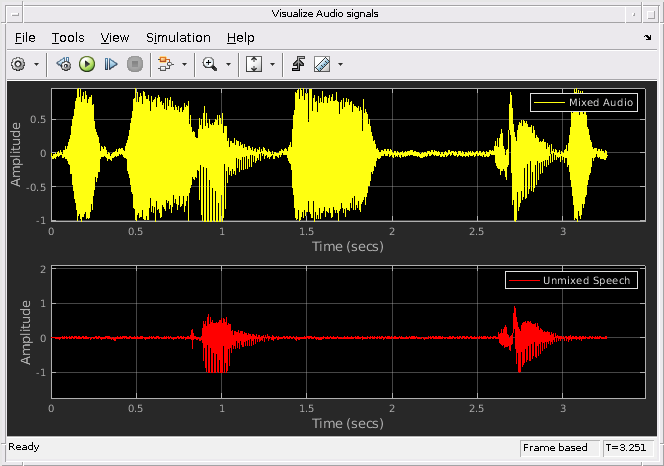This screenshot has height=466, width=664.
Task: Expand the axis scaling dropdown arrow
Action: pos(272,64)
